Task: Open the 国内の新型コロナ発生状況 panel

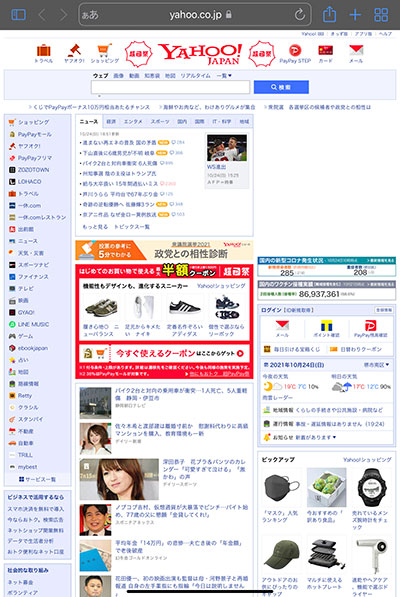Action: coord(327,267)
